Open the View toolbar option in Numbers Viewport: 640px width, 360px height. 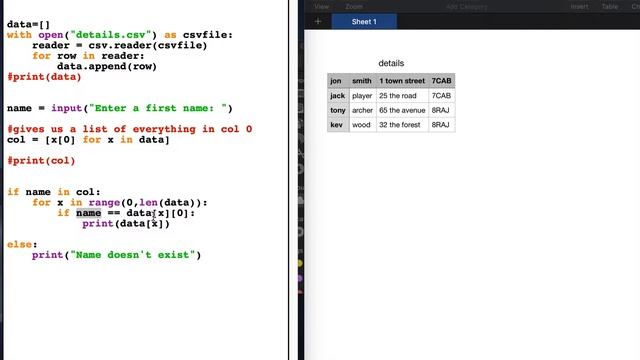tap(322, 7)
